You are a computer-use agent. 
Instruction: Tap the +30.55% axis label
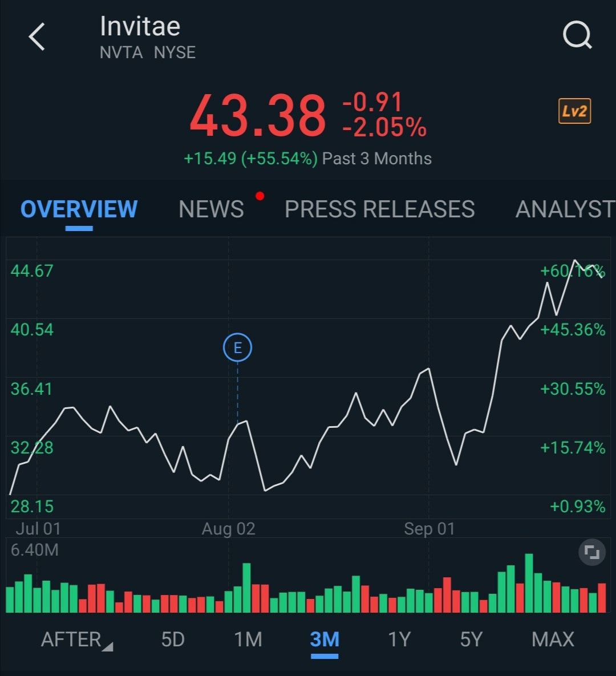(x=573, y=389)
